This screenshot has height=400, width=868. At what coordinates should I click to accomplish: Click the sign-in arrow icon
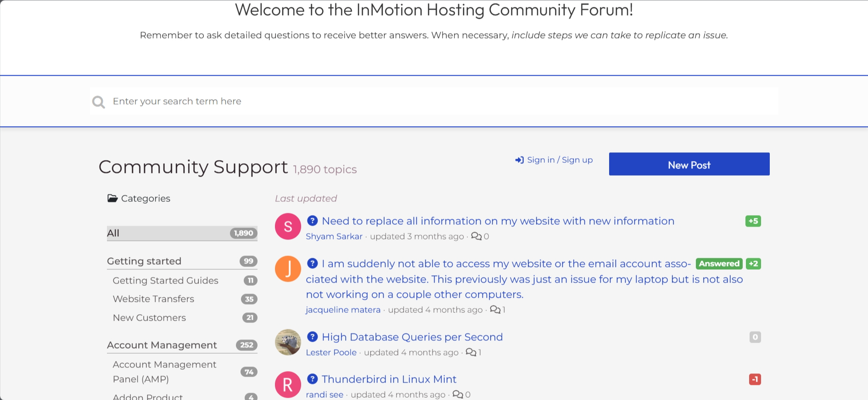tap(520, 160)
